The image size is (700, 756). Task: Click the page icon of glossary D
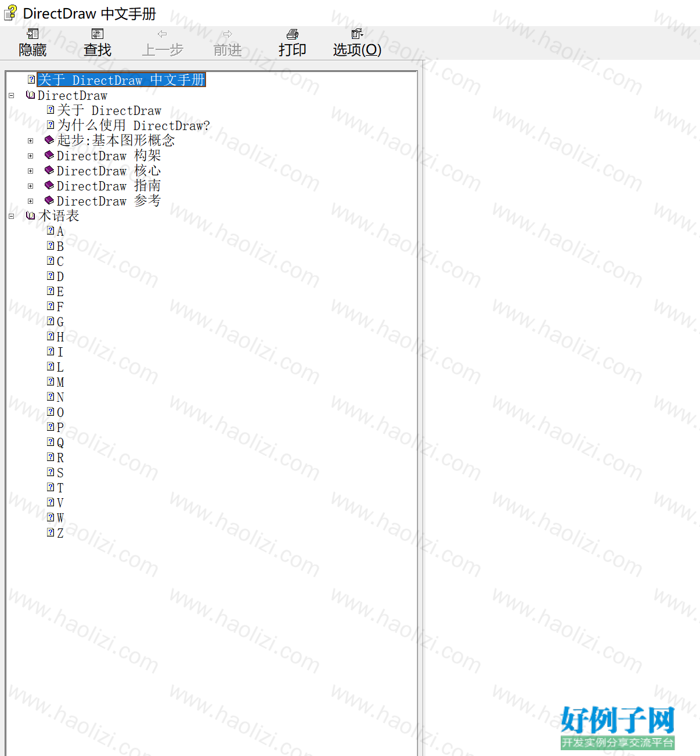click(x=50, y=276)
